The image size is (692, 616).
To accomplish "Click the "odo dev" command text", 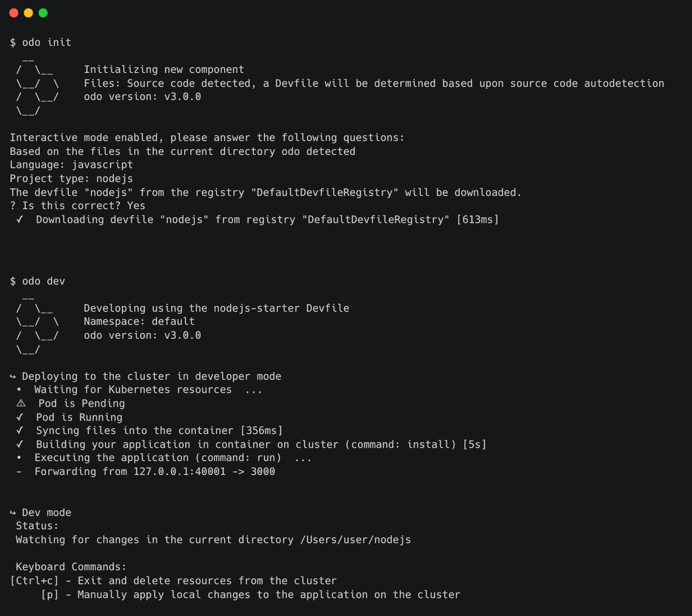I will coord(44,281).
